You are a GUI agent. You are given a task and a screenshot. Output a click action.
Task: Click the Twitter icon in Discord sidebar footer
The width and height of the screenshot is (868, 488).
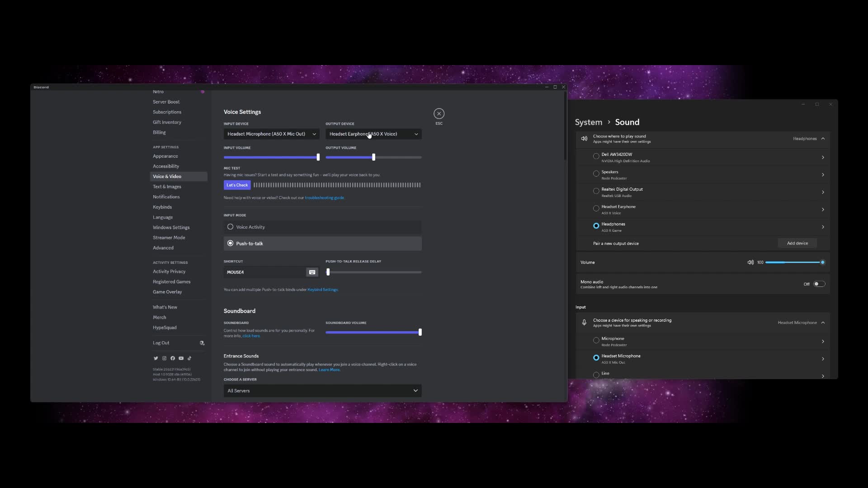click(156, 358)
